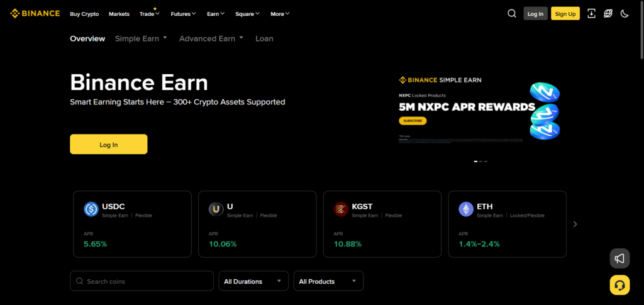Open the USDC 5.65% APR card
This screenshot has width=644, height=305.
point(132,224)
